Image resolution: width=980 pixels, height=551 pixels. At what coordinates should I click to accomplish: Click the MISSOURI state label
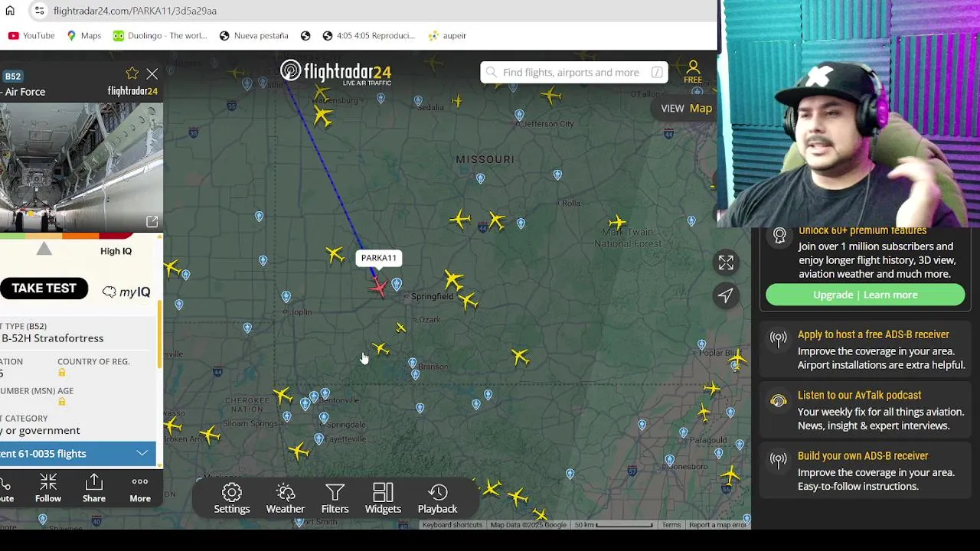tap(485, 159)
